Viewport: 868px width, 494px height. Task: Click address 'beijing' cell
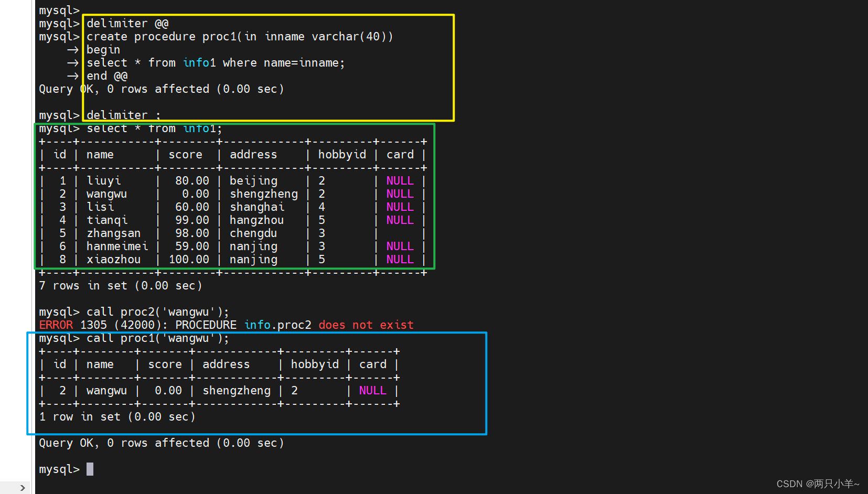(x=253, y=181)
